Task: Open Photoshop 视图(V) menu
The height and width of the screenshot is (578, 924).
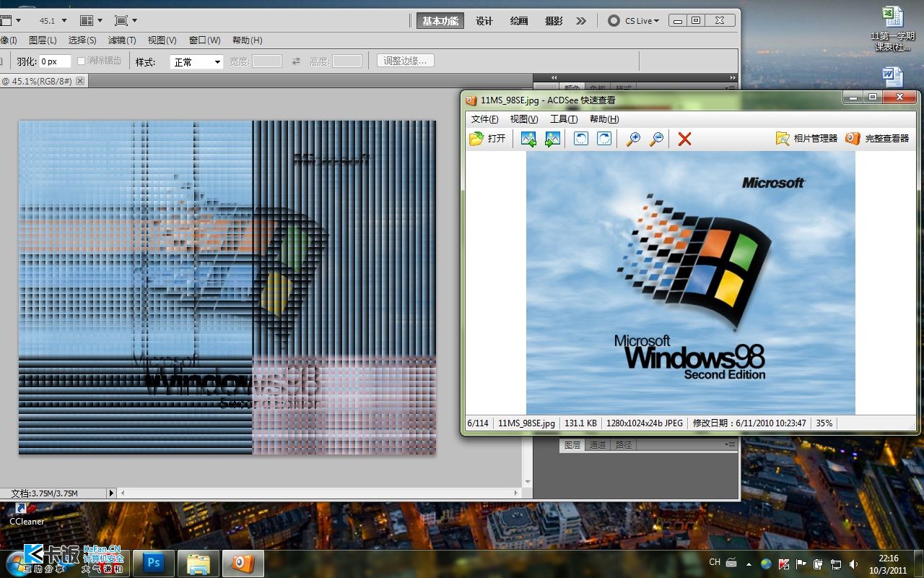Action: 162,40
